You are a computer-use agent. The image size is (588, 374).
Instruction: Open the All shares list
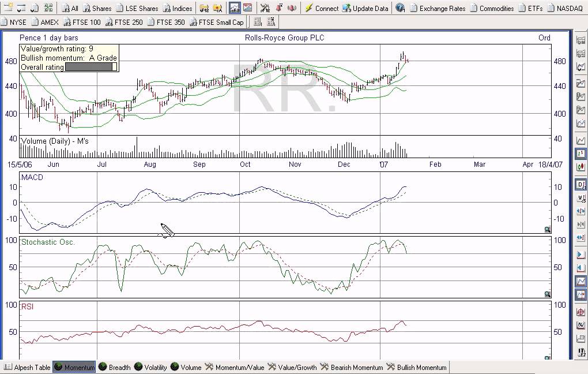coord(70,8)
